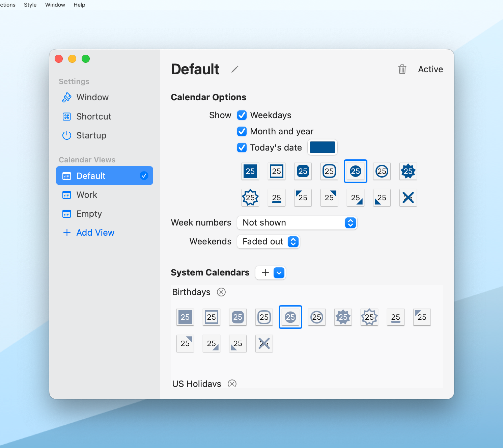Click the green zoom window button
This screenshot has width=503, height=448.
pyautogui.click(x=86, y=59)
